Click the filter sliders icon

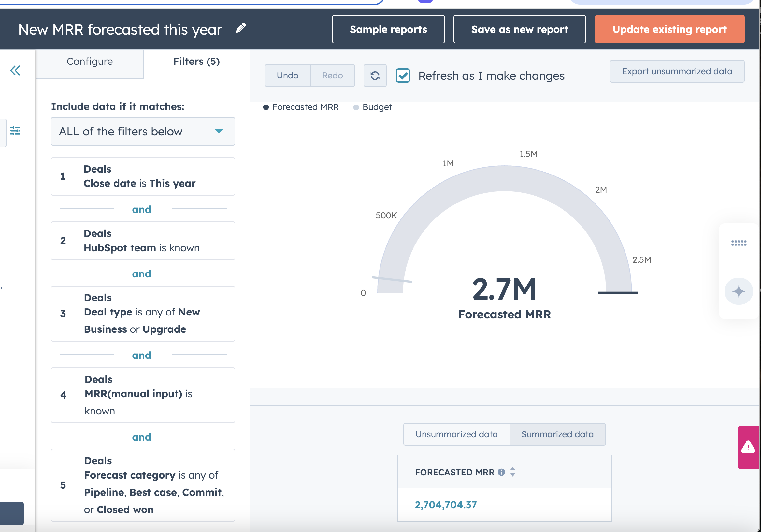15,131
